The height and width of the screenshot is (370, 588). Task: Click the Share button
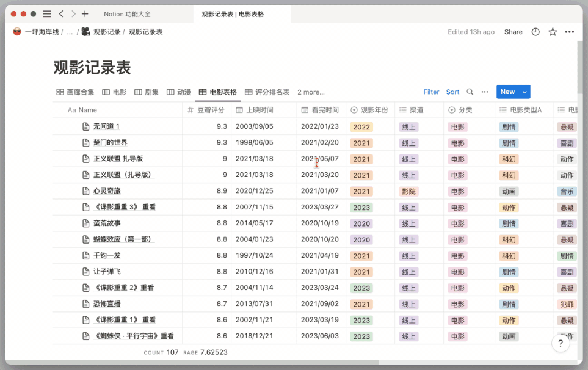tap(514, 32)
